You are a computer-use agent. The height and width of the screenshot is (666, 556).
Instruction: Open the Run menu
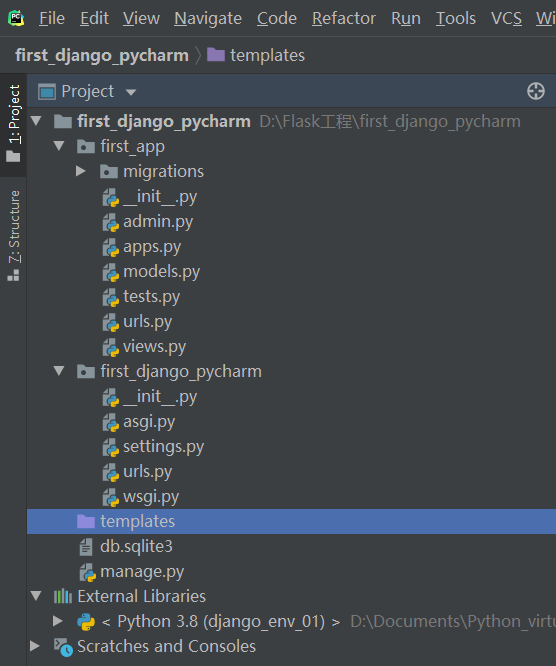pos(406,18)
